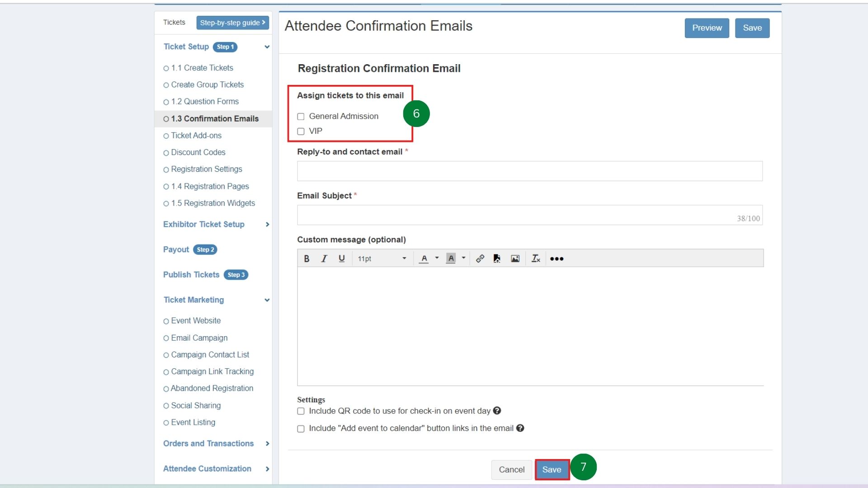The image size is (868, 488).
Task: Click the QR code help icon
Action: pos(497,411)
